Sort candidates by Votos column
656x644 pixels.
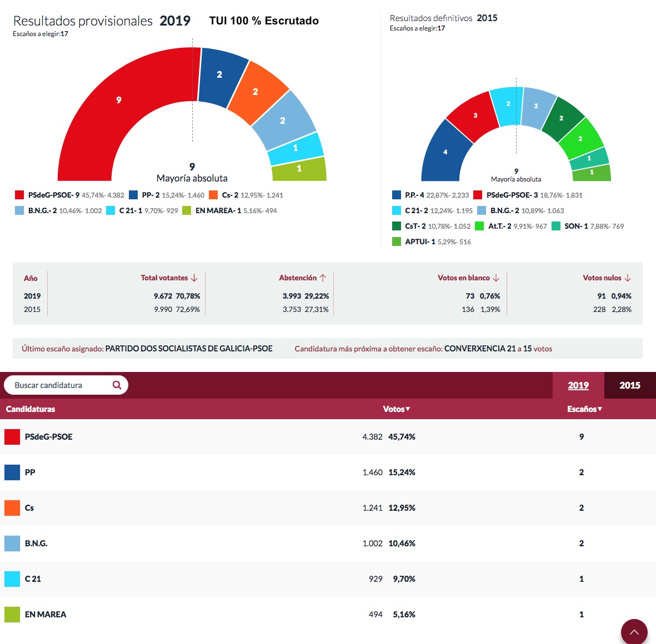(396, 409)
